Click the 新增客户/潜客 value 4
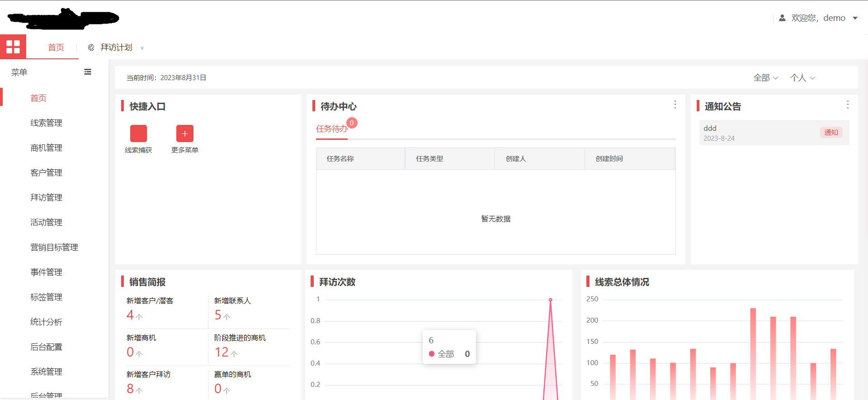The image size is (868, 400). [130, 315]
